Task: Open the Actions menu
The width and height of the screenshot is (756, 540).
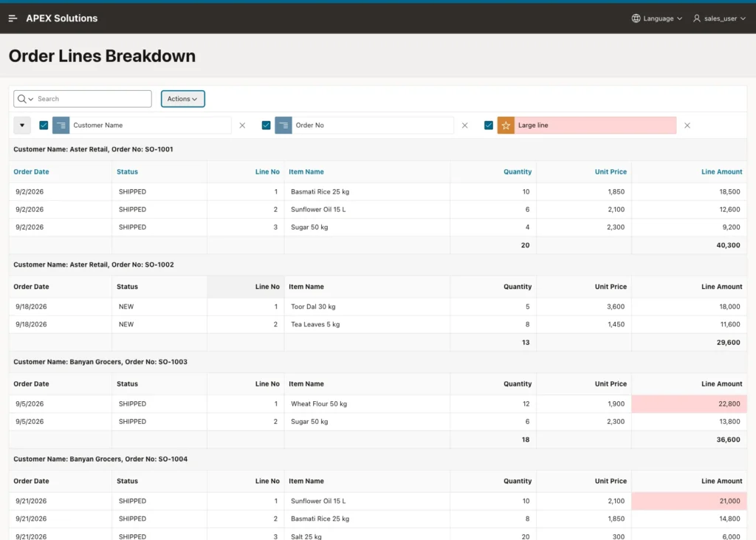Action: [x=183, y=99]
